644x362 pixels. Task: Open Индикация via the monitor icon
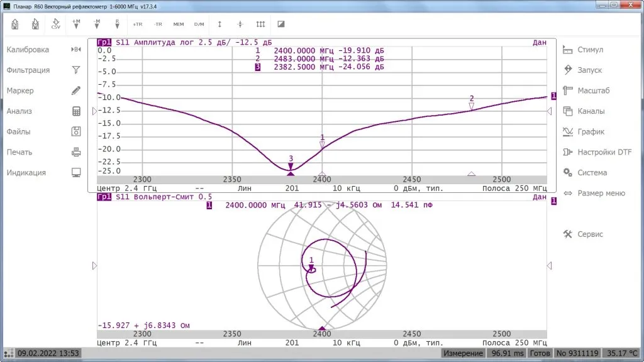coord(76,173)
